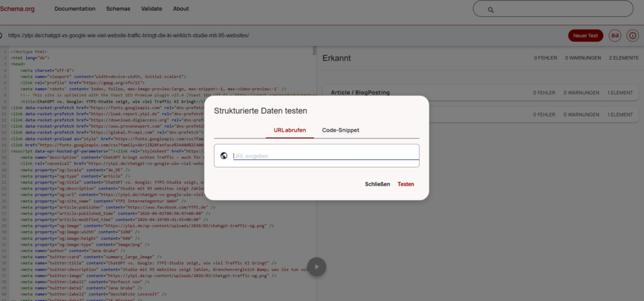
Task: Click the meta charset UTF-8 line
Action: [x=47, y=71]
